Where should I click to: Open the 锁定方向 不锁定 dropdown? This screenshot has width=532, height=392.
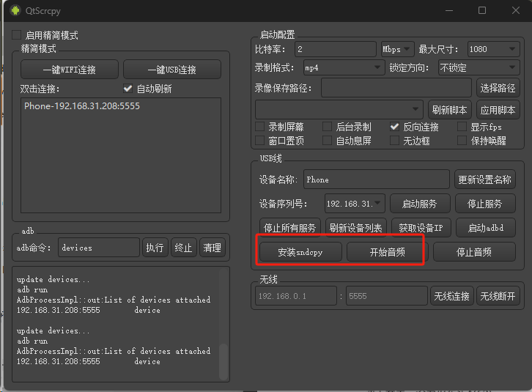coord(479,67)
